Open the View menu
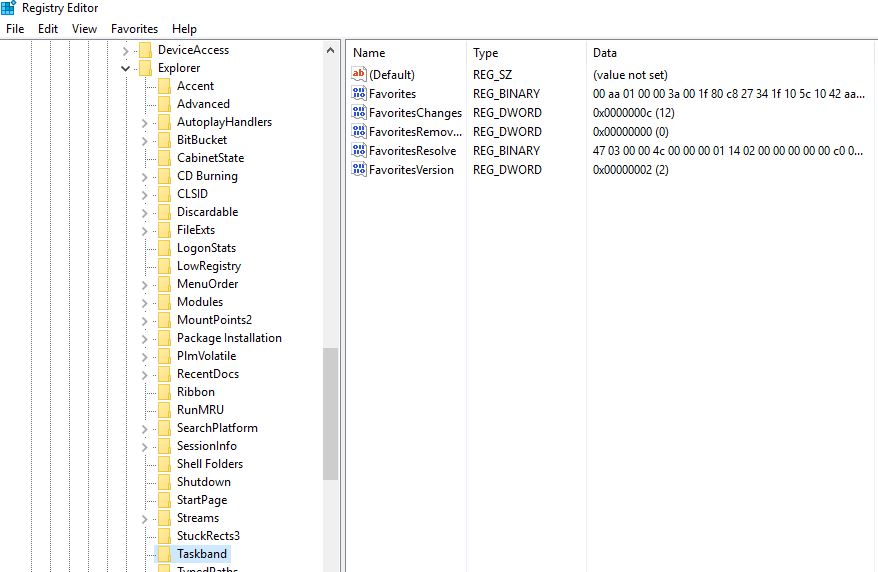Screen dimensions: 878x572 pos(85,29)
